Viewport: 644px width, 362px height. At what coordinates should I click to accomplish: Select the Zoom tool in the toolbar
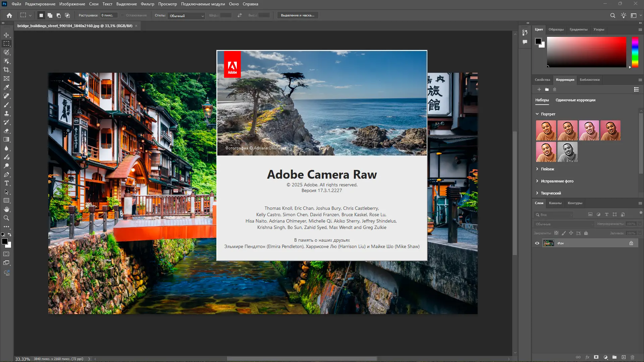6,218
